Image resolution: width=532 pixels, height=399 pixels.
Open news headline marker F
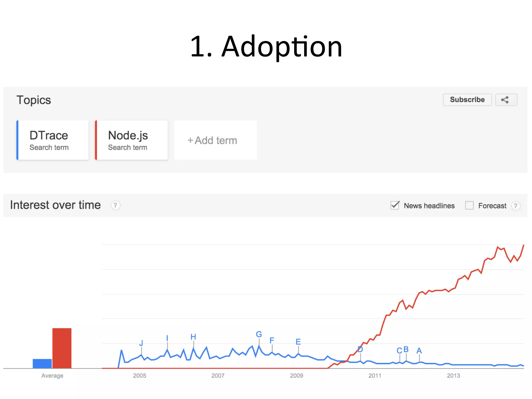(272, 340)
